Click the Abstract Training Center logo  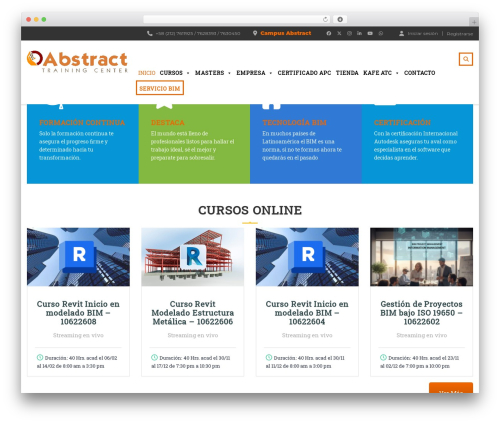[x=77, y=62]
